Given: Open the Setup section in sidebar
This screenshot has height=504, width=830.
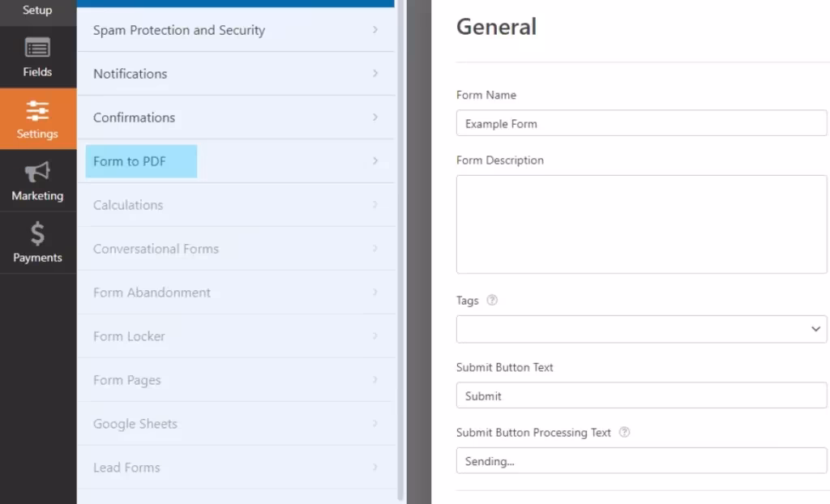Looking at the screenshot, I should pos(37,11).
